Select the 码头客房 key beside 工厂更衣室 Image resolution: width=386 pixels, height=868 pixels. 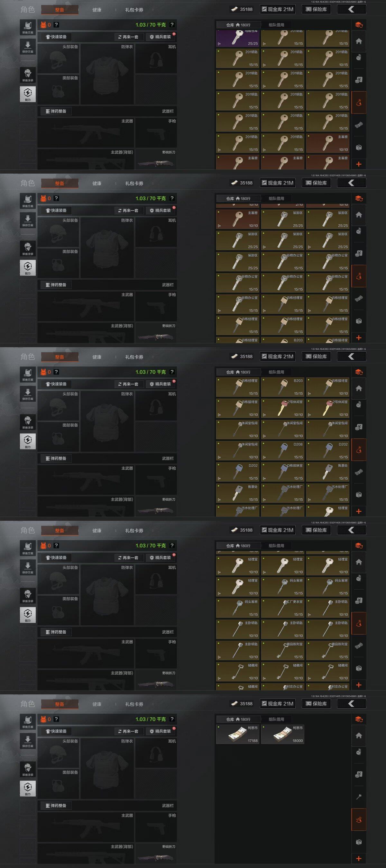click(238, 608)
